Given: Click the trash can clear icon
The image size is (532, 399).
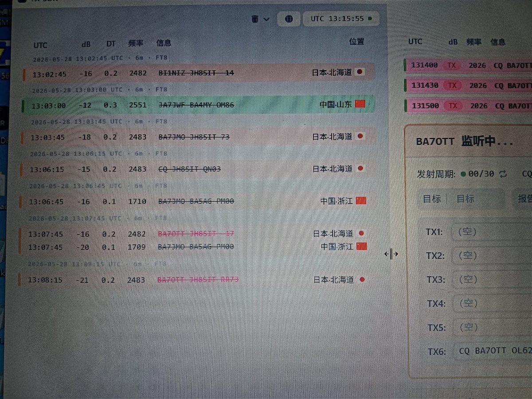Looking at the screenshot, I should [x=255, y=19].
